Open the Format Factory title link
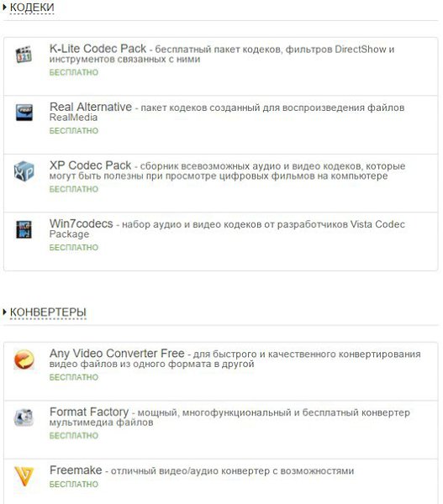Viewport: 443px width, 504px height. click(x=89, y=412)
